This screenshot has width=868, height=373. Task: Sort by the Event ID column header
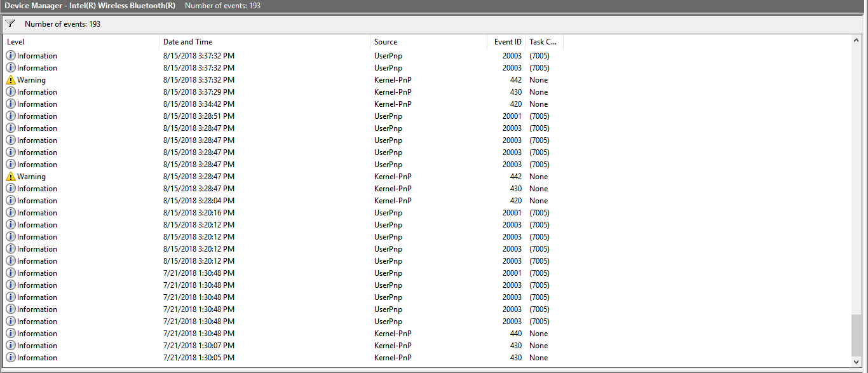506,42
